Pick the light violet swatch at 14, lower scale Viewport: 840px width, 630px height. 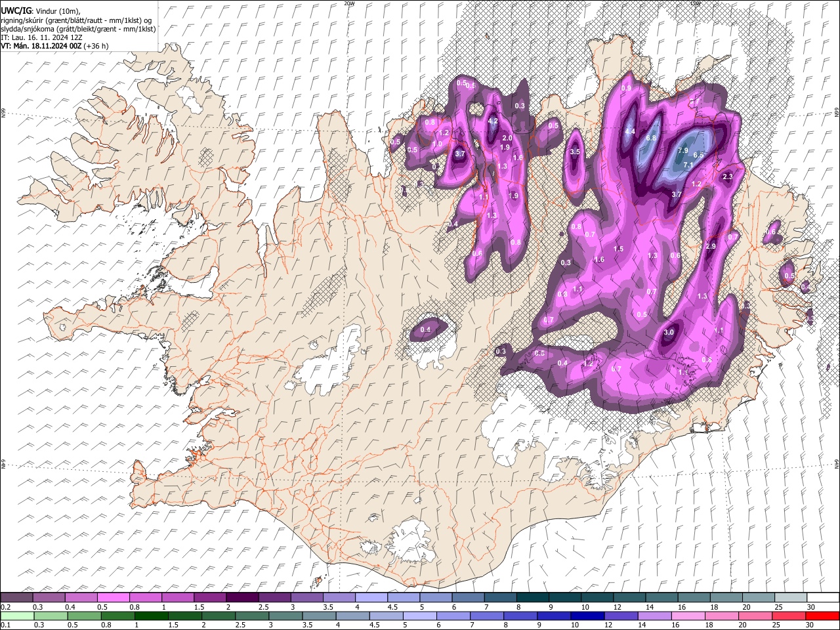654,616
